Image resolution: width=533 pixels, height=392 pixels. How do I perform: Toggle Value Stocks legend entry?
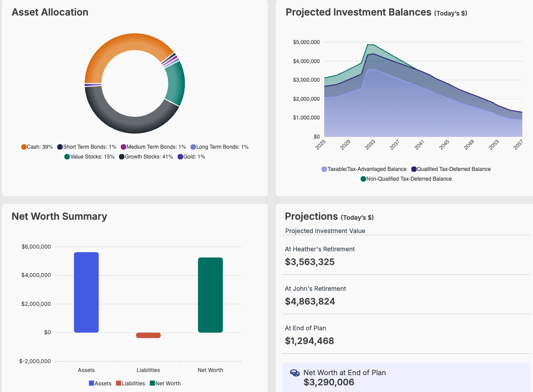tap(89, 157)
